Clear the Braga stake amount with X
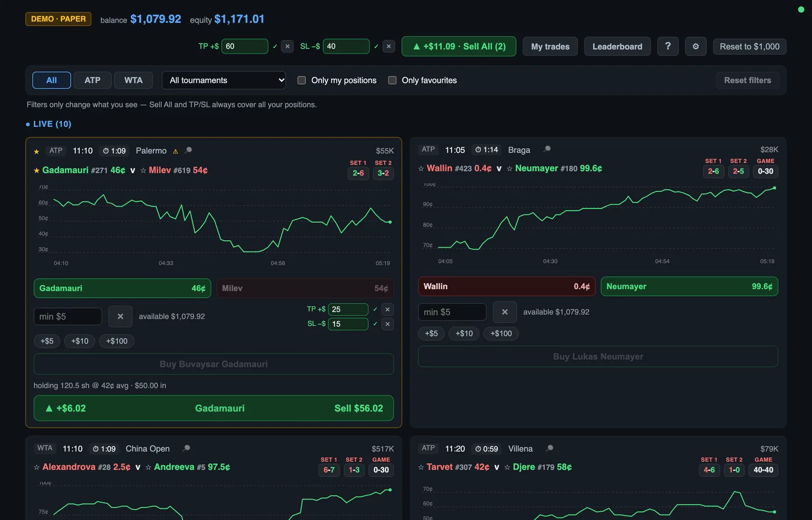The width and height of the screenshot is (812, 520). coord(504,312)
